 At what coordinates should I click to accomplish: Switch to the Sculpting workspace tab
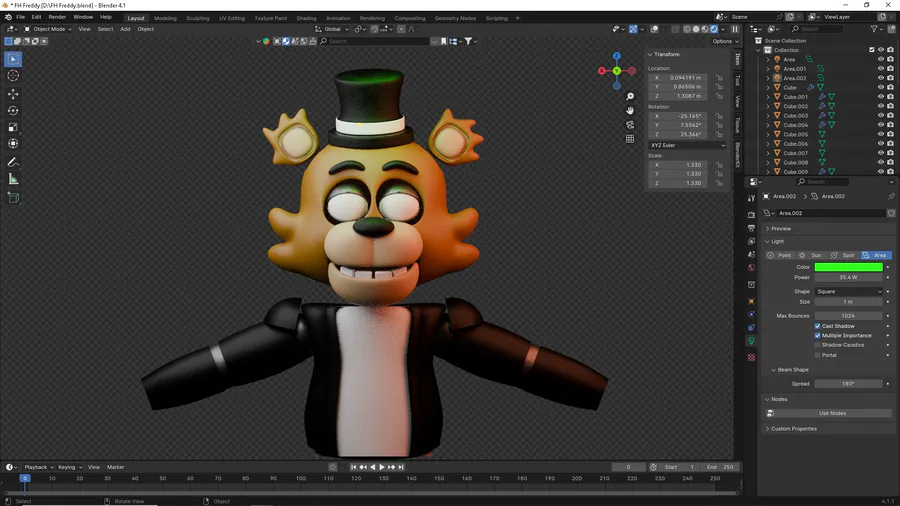pos(197,18)
